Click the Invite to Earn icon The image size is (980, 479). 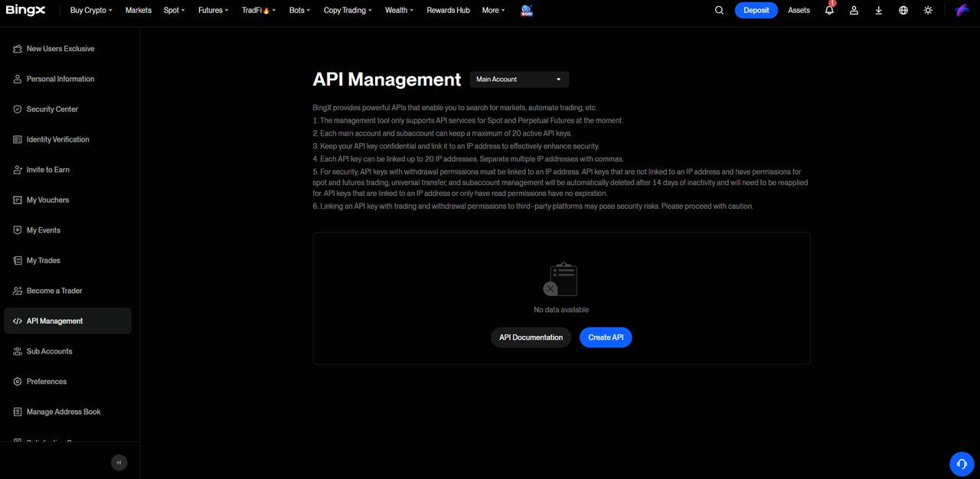point(18,170)
